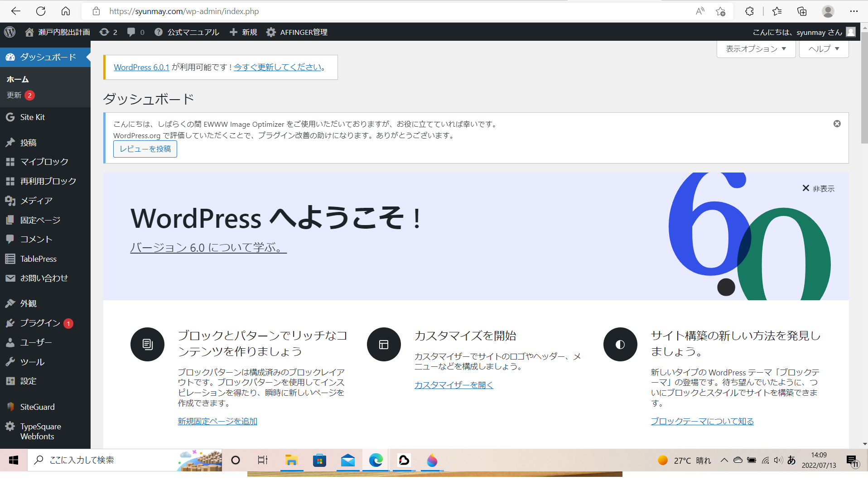Open ホーム submenu item
The image size is (868, 480).
(18, 79)
